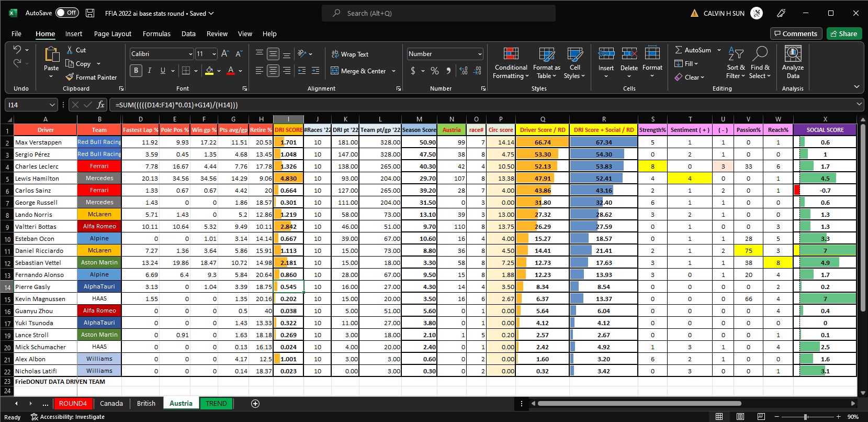Click the Cut scissors icon

click(70, 50)
